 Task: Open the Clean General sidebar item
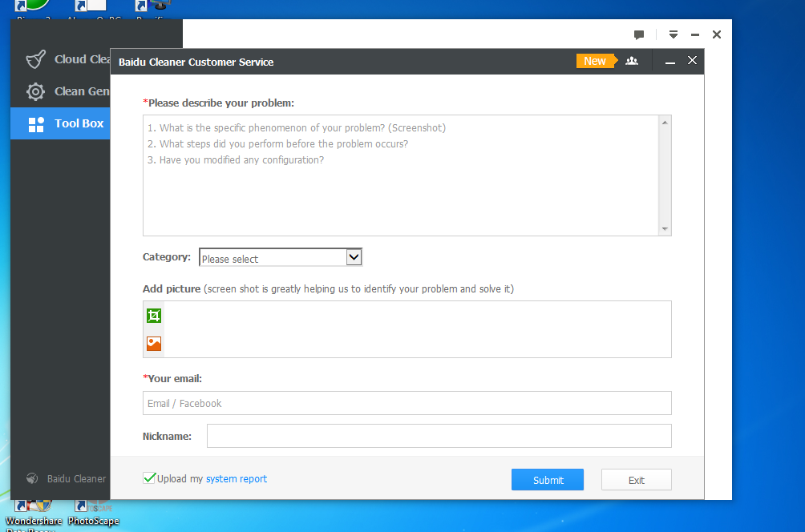coord(61,92)
